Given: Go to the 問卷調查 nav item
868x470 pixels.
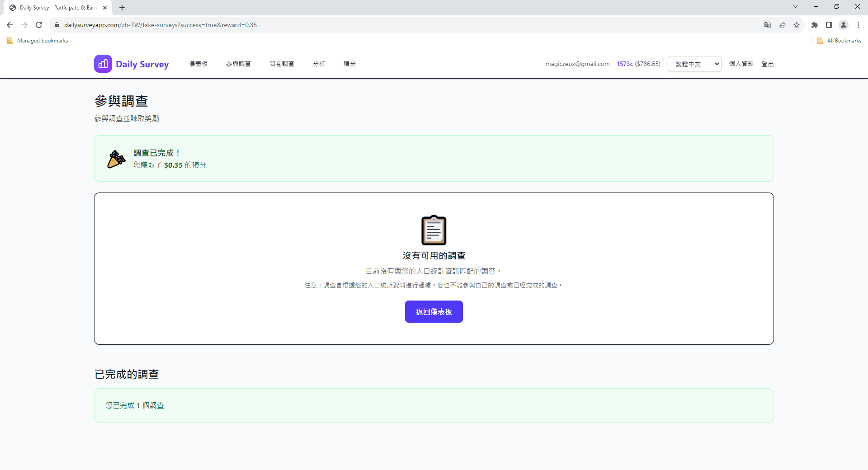Looking at the screenshot, I should [x=282, y=64].
